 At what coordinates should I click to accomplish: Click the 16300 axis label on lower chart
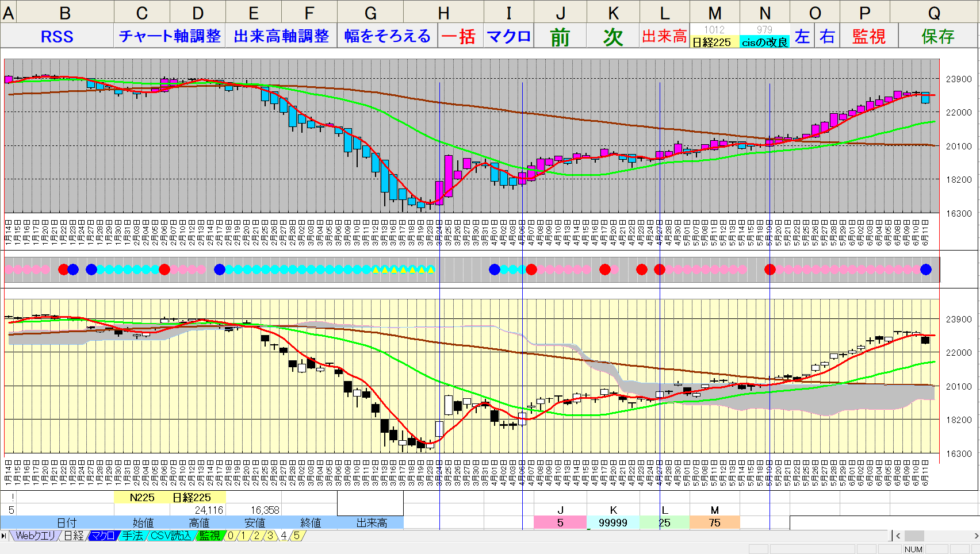click(959, 453)
